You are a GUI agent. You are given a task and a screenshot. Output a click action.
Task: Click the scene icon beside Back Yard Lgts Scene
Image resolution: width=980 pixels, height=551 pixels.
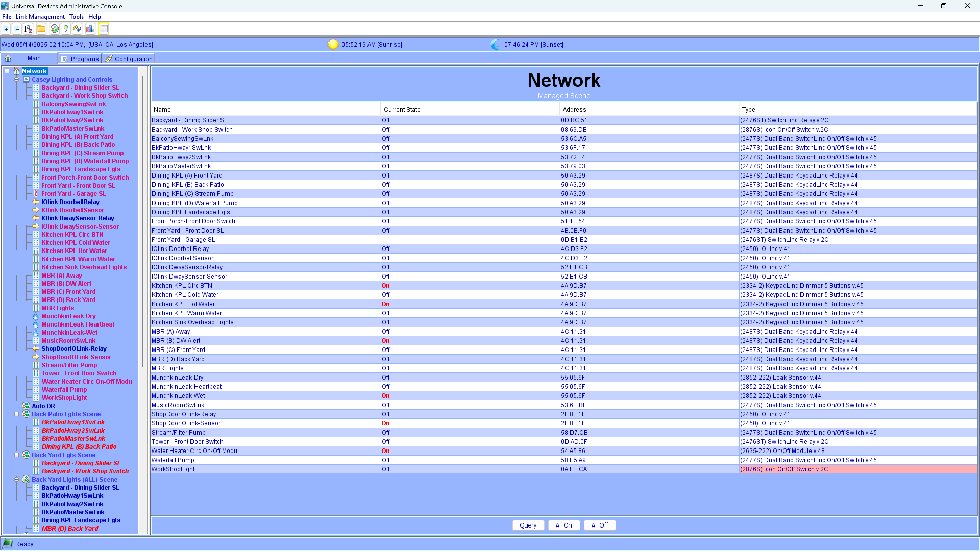coord(26,455)
